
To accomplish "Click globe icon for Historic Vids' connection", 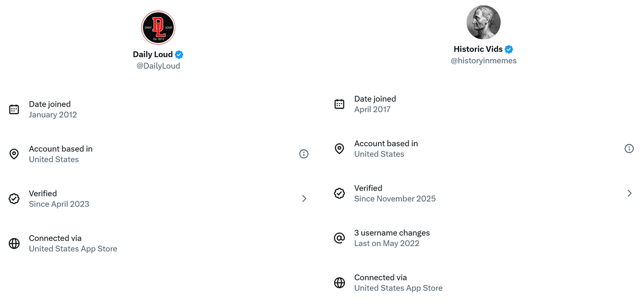I will point(339,283).
